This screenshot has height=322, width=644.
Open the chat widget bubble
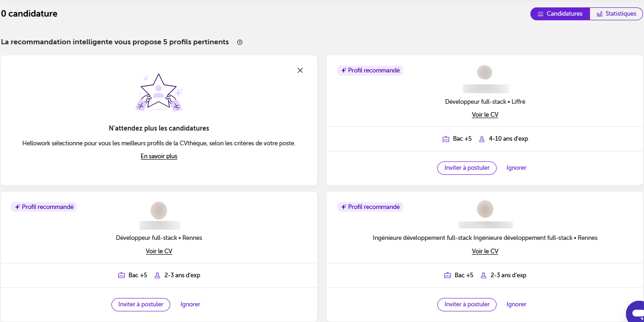point(636,312)
